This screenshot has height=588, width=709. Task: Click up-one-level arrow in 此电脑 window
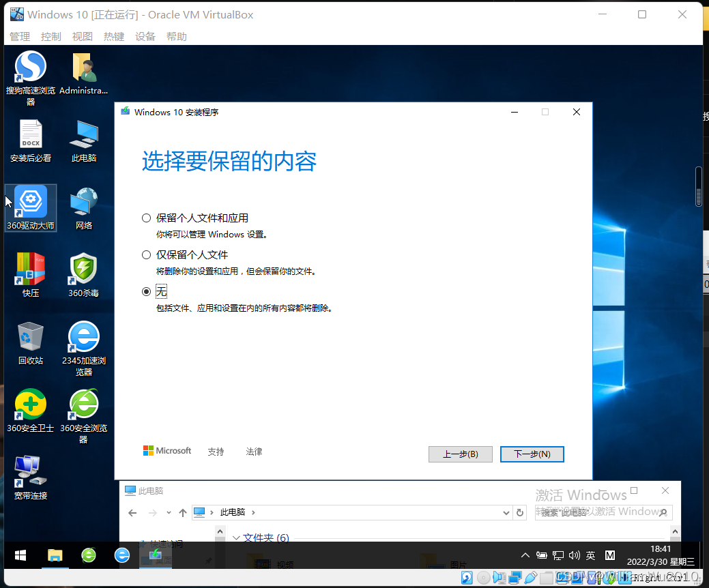[x=183, y=512]
